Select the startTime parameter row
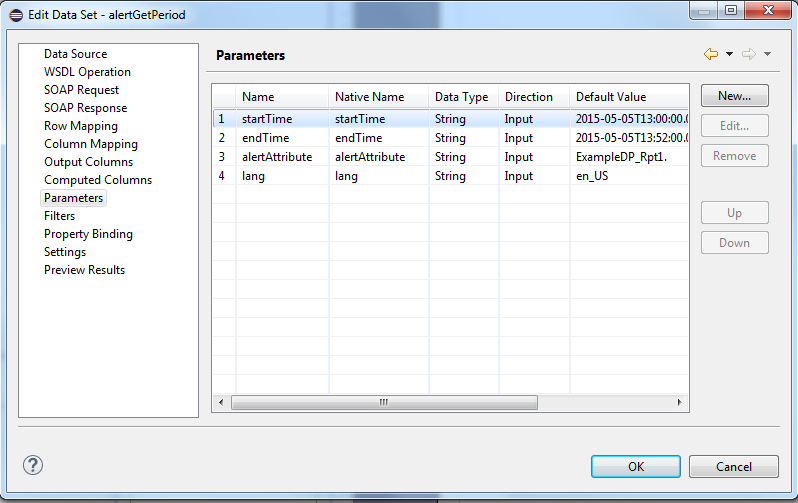798x503 pixels. (267, 119)
